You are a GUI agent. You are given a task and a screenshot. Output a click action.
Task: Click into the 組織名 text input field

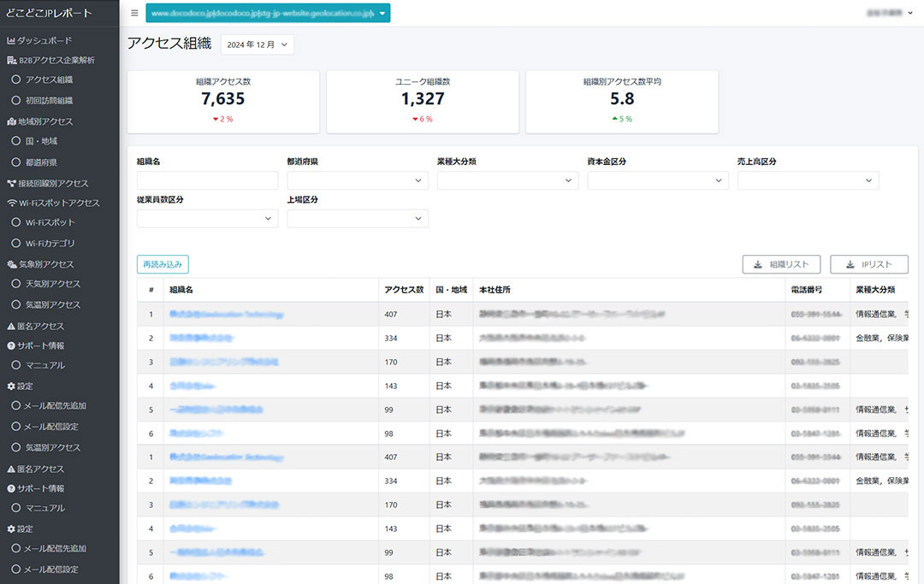coord(207,180)
